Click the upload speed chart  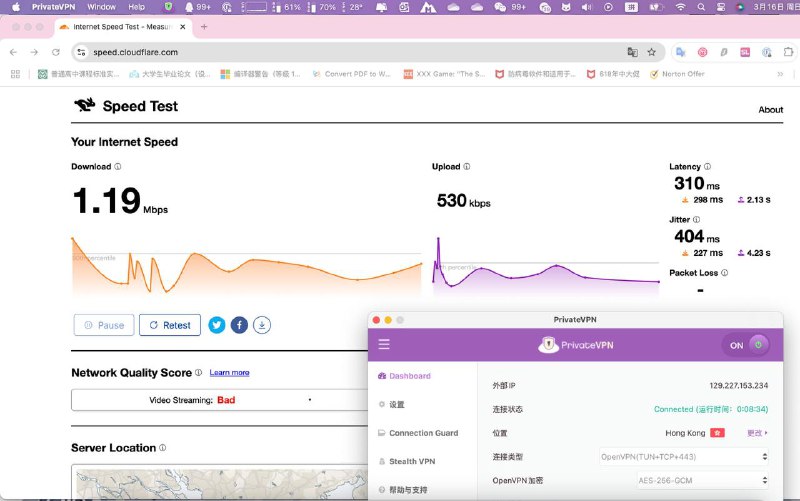[546, 266]
